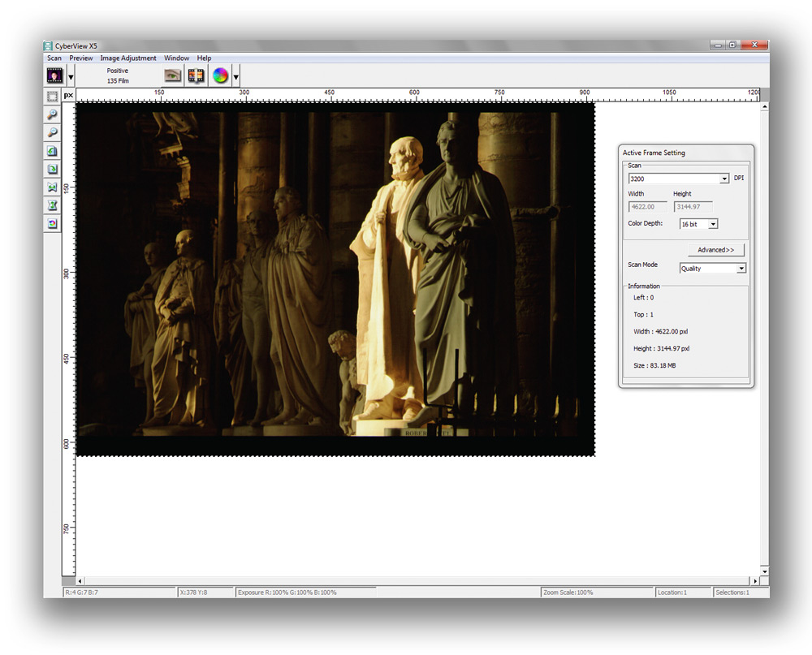812x655 pixels.
Task: Open the Image Adjustment menu
Action: coord(128,58)
